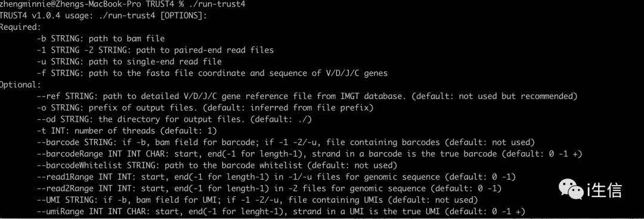
Task: Click the 'Required:' section heading
Action: pos(20,27)
